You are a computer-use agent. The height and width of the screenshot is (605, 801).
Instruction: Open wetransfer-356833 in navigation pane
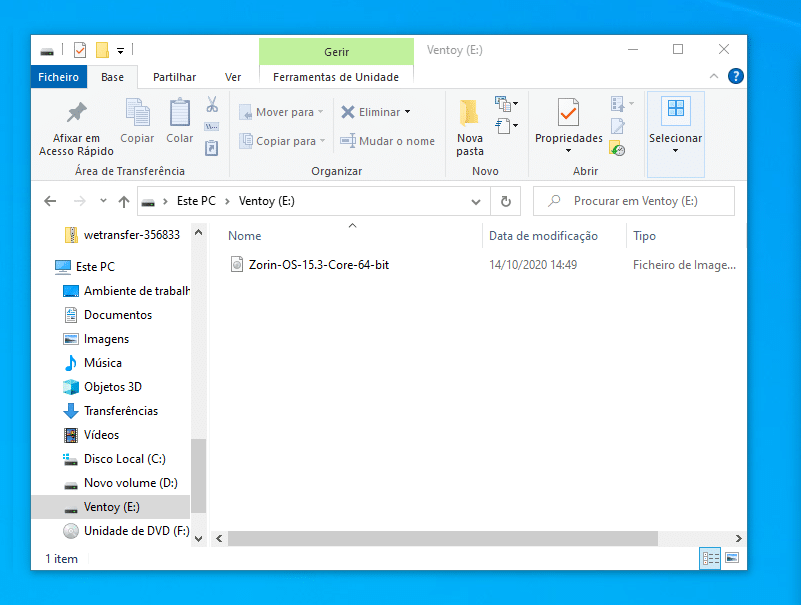(123, 235)
